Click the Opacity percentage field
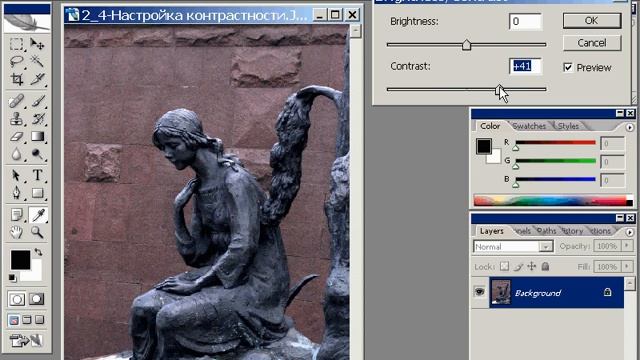The image size is (640, 360). [607, 246]
